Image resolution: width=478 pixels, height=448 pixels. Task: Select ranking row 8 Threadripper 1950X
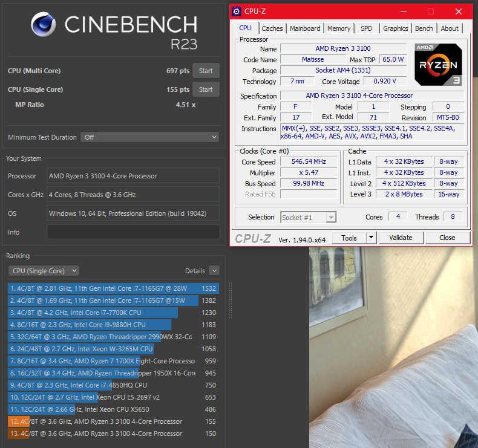113,373
